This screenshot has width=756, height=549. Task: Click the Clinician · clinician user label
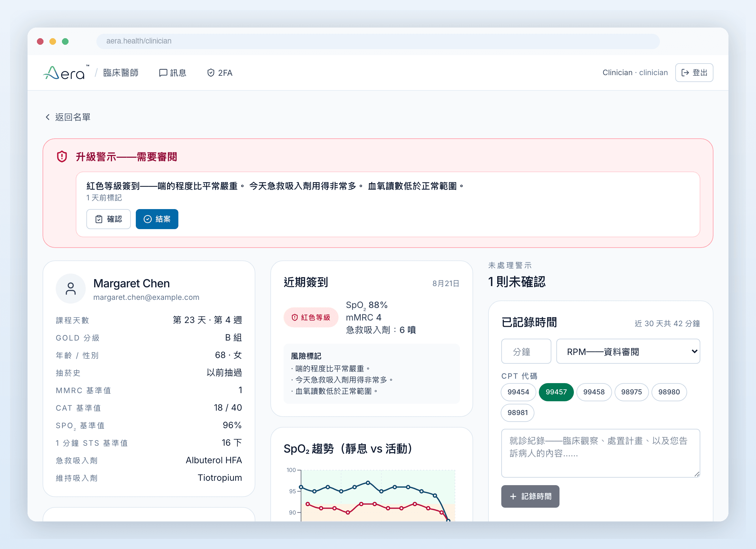click(x=635, y=73)
